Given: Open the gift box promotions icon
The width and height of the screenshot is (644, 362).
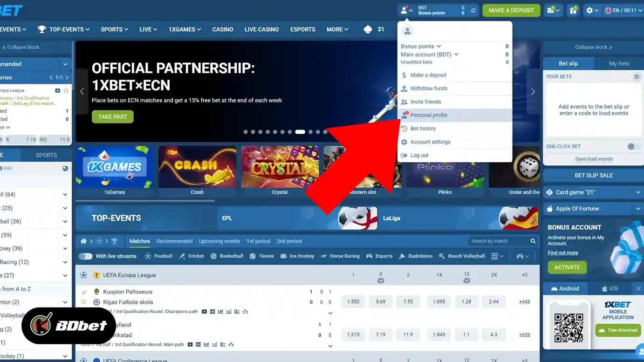Looking at the screenshot, I should click(x=573, y=10).
